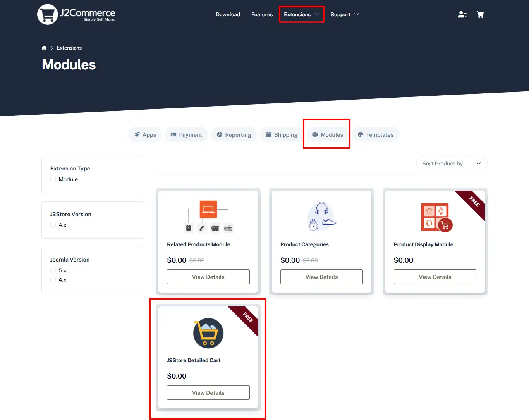
Task: View details for Related Products Module
Action: coord(208,277)
